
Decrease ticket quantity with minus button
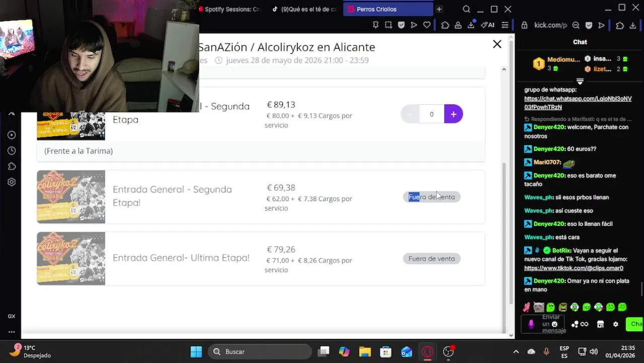410,114
